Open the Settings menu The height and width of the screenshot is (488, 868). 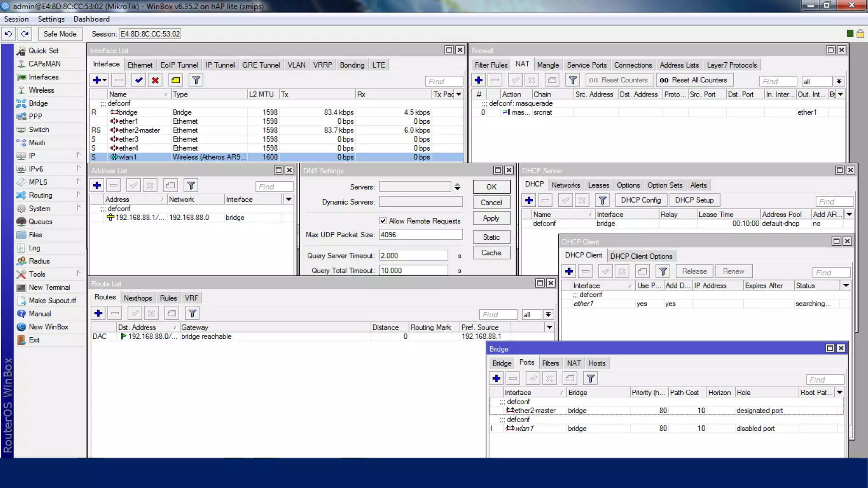tap(51, 19)
